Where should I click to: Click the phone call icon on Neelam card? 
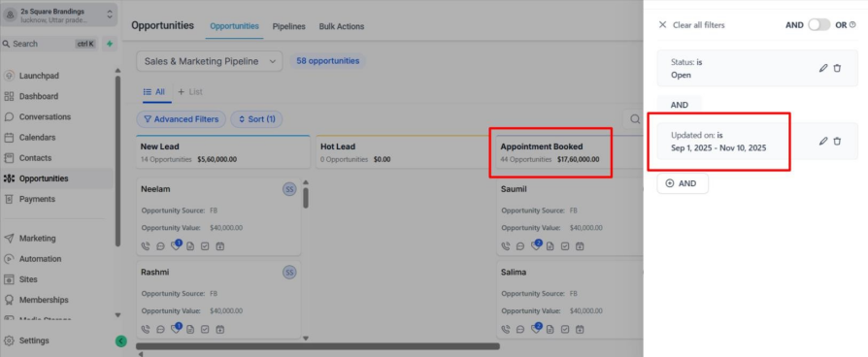point(146,246)
